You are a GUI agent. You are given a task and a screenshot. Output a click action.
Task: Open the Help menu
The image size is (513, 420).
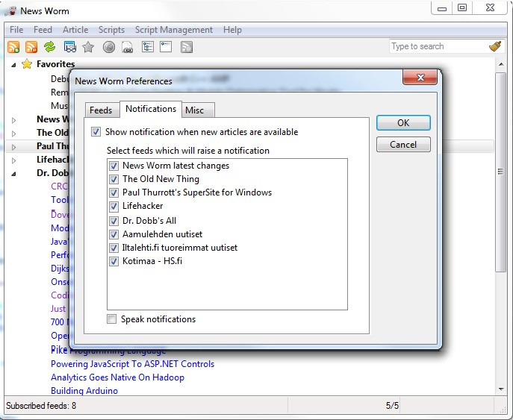[x=233, y=30]
